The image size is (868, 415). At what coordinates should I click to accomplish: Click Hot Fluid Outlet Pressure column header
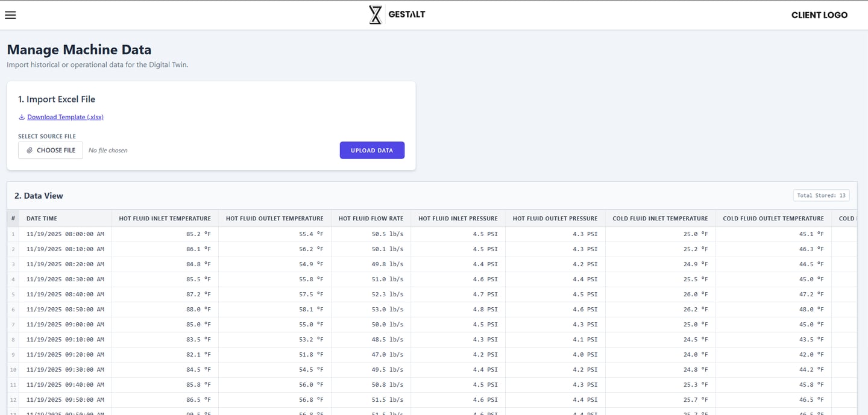click(555, 218)
